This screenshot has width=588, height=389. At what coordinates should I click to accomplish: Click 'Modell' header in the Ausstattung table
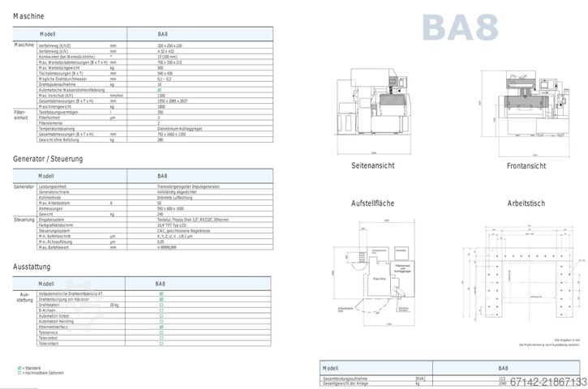tap(46, 284)
